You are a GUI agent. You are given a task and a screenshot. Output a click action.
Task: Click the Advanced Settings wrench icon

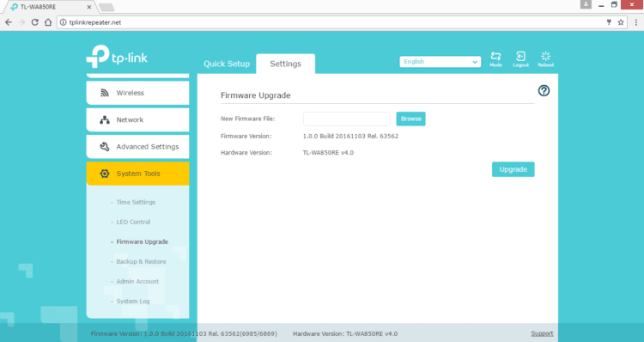click(105, 147)
